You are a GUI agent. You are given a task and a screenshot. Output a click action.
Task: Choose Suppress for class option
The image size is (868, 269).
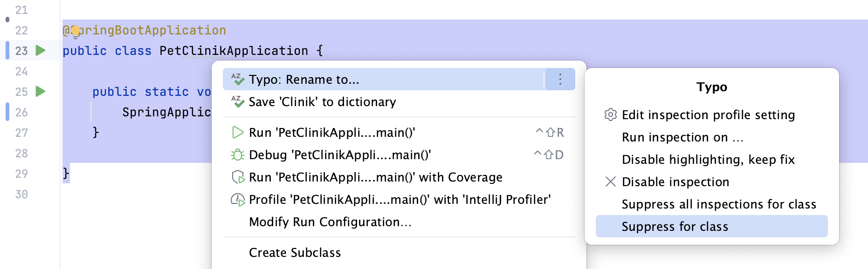711,226
